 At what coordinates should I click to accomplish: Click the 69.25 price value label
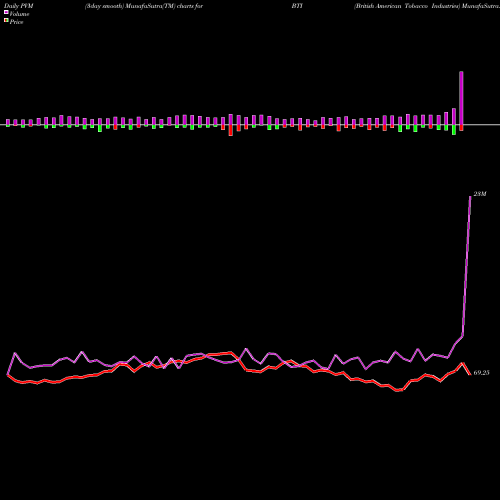pos(481,373)
